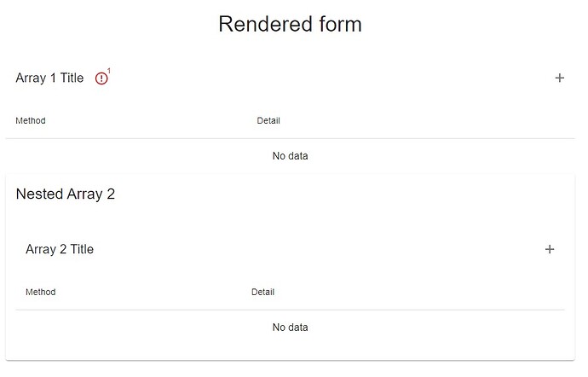588x377 pixels.
Task: Click the Array 1 Title toolbar area
Action: 291,78
